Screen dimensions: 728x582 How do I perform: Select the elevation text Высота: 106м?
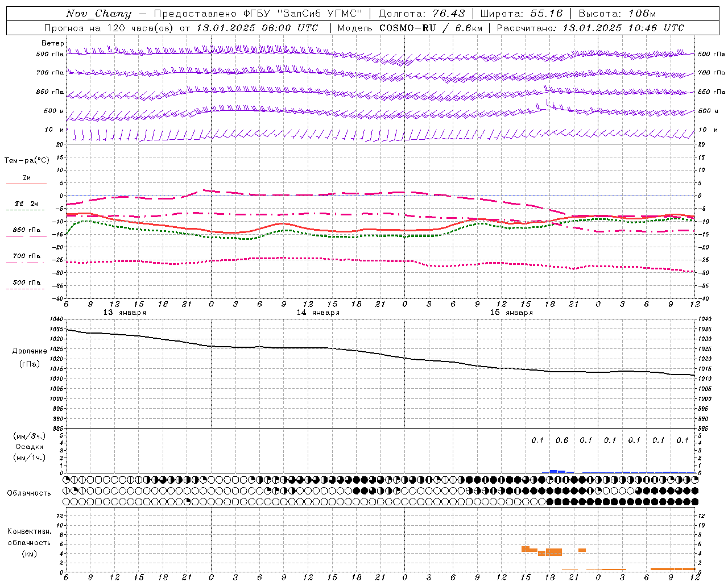(617, 14)
